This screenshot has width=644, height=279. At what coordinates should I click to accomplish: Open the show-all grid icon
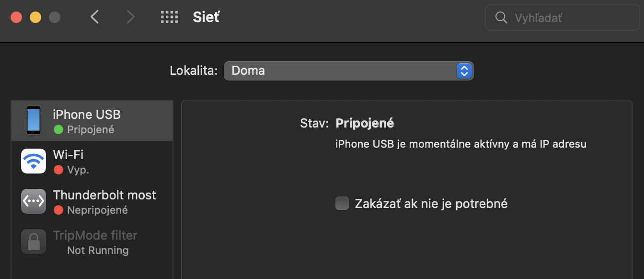[169, 18]
